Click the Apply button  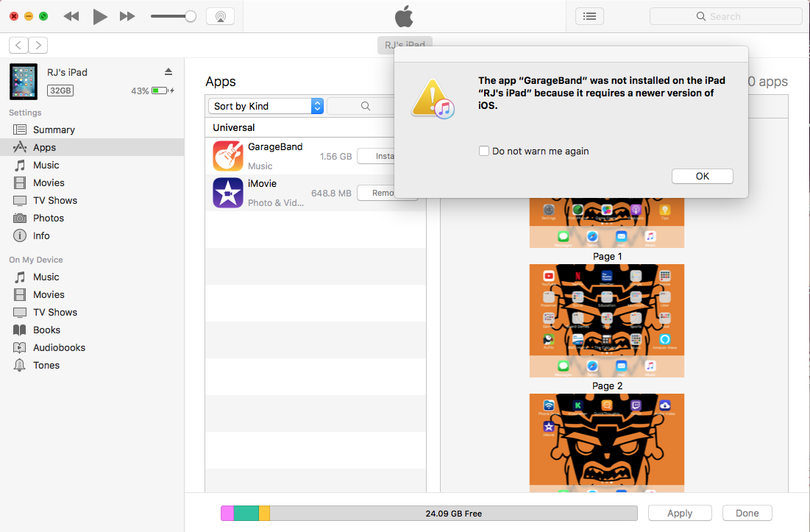tap(680, 513)
